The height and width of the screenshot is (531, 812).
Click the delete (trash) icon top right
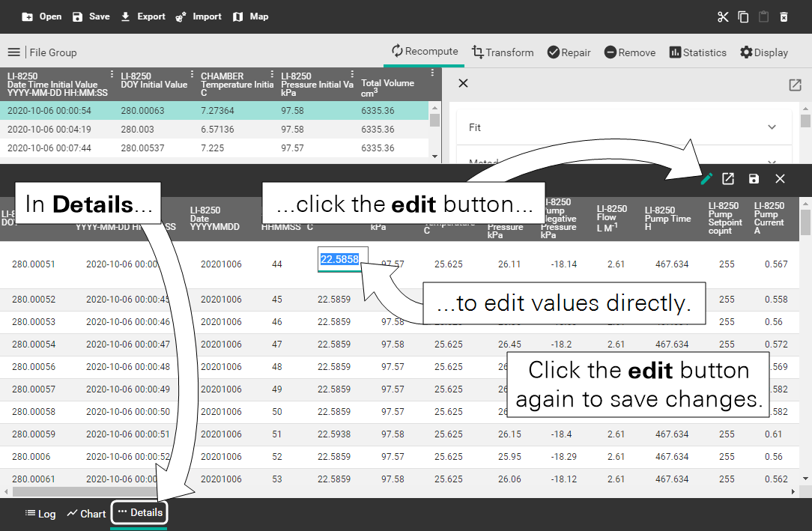(x=784, y=16)
